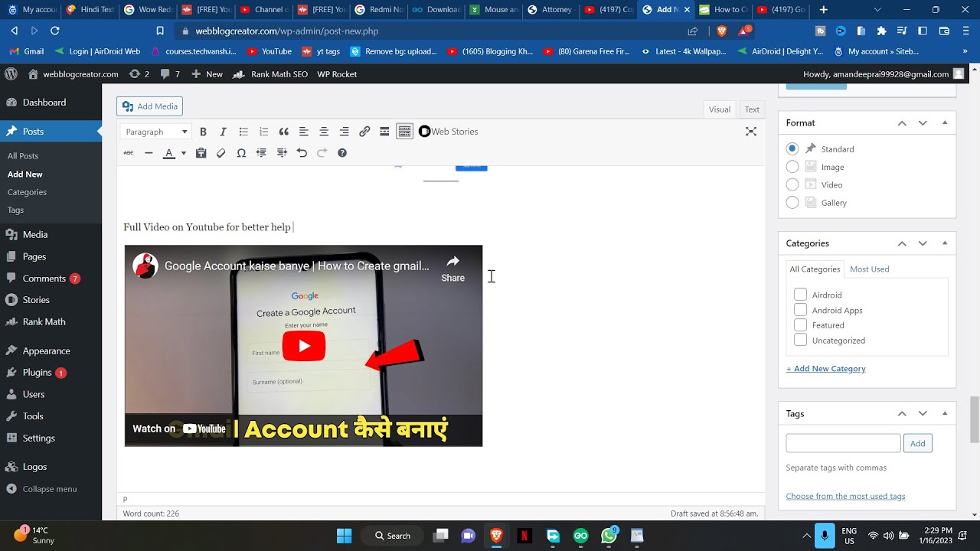Screen dimensions: 980x551
Task: Align text right
Action: point(344,132)
